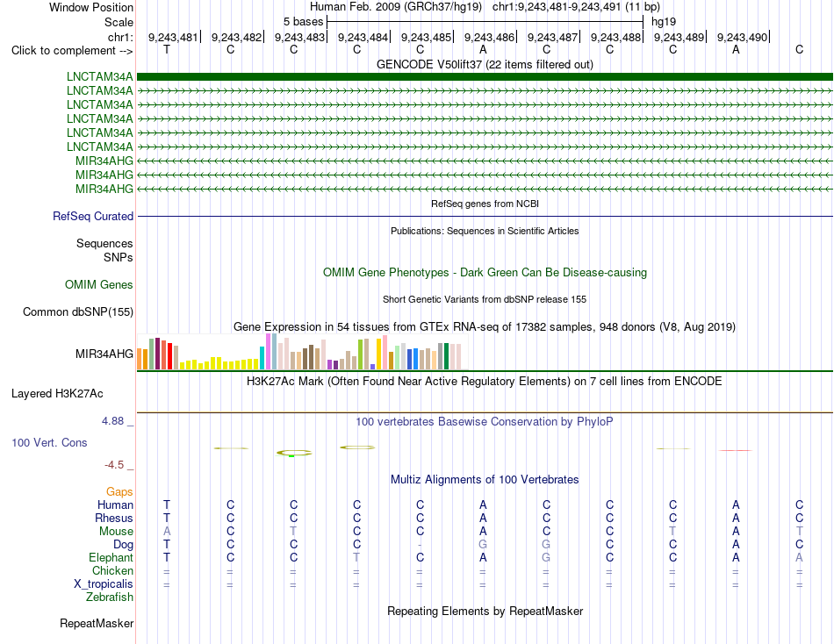Open the "Short Genetic Variants from dbSNP release 155" title

[x=485, y=299]
